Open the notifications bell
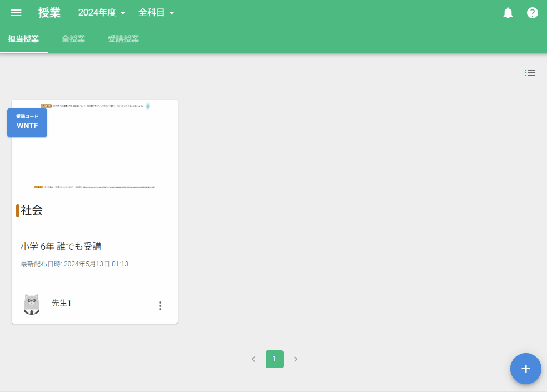The image size is (547, 392). click(x=508, y=13)
